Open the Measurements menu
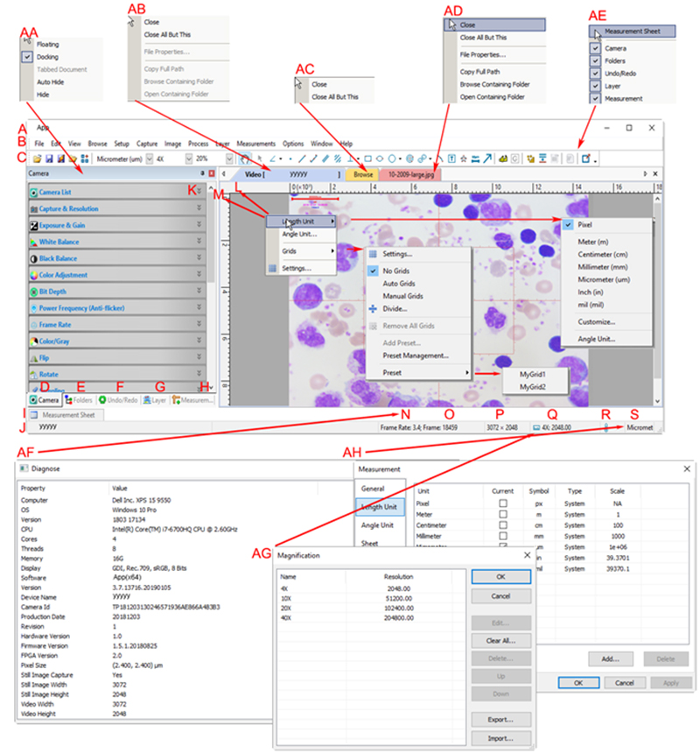The height and width of the screenshot is (753, 700). [256, 143]
